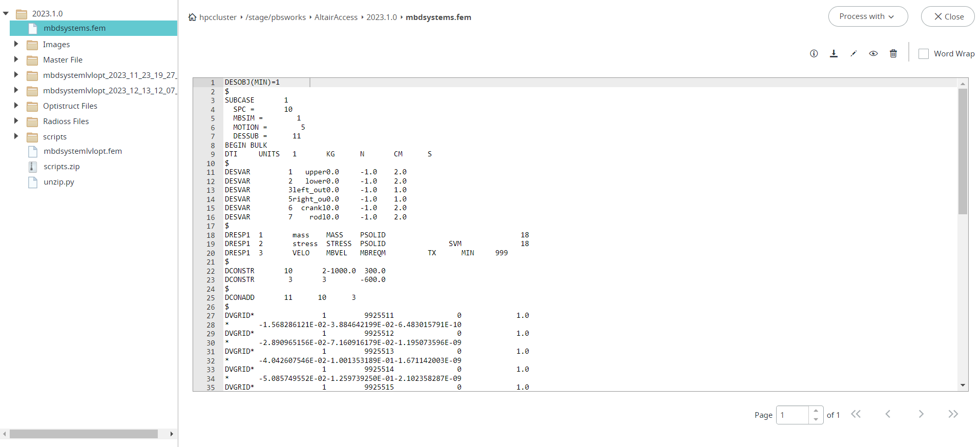Go to the first page
The height and width of the screenshot is (447, 980).
pyautogui.click(x=856, y=414)
